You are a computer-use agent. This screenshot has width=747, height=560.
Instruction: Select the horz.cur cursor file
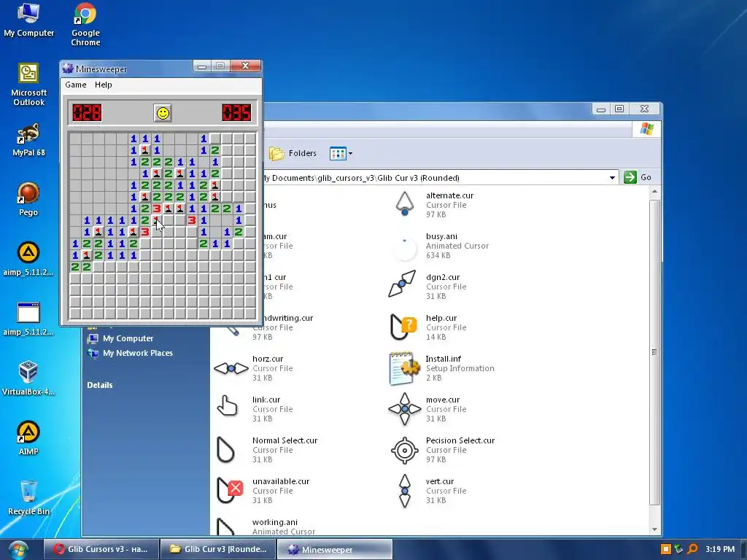[253, 368]
